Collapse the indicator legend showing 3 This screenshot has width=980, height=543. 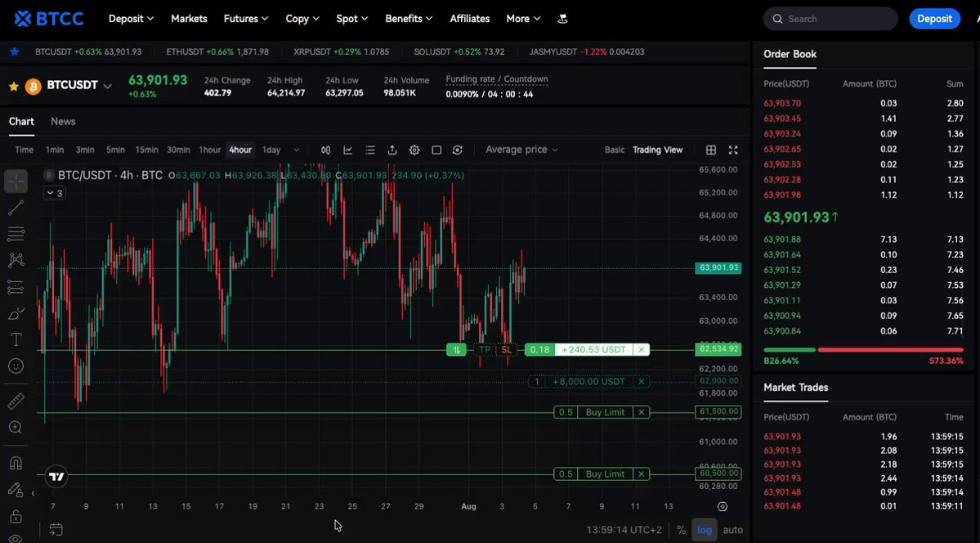pos(54,193)
